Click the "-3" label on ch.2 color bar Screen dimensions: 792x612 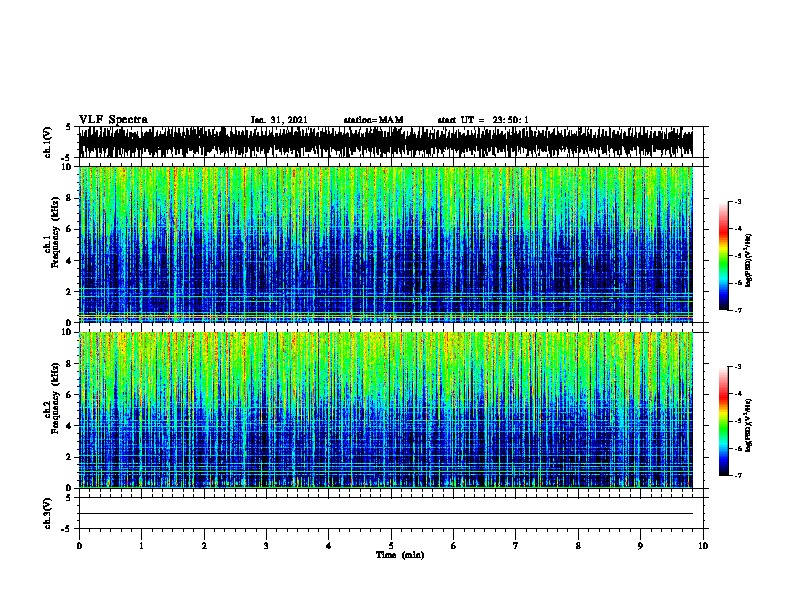[737, 367]
